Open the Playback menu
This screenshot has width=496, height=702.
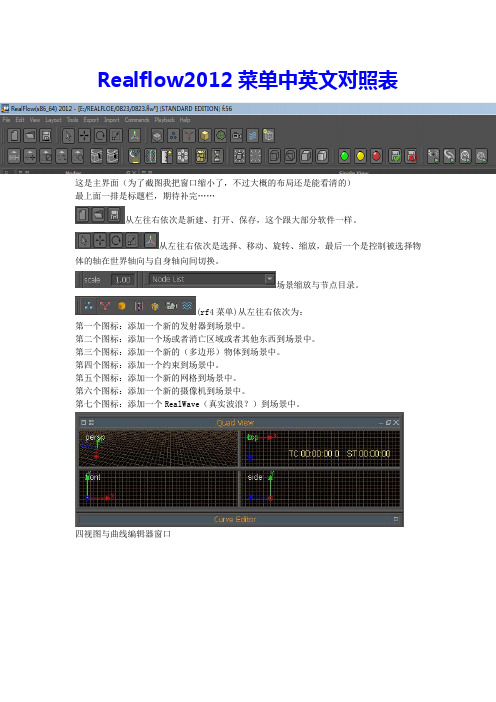coord(165,120)
